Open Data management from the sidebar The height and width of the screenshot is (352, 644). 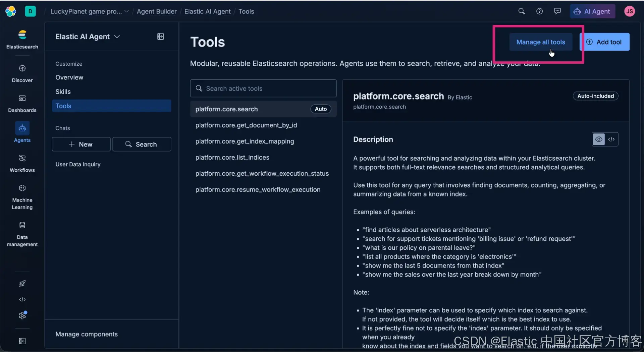(x=22, y=234)
